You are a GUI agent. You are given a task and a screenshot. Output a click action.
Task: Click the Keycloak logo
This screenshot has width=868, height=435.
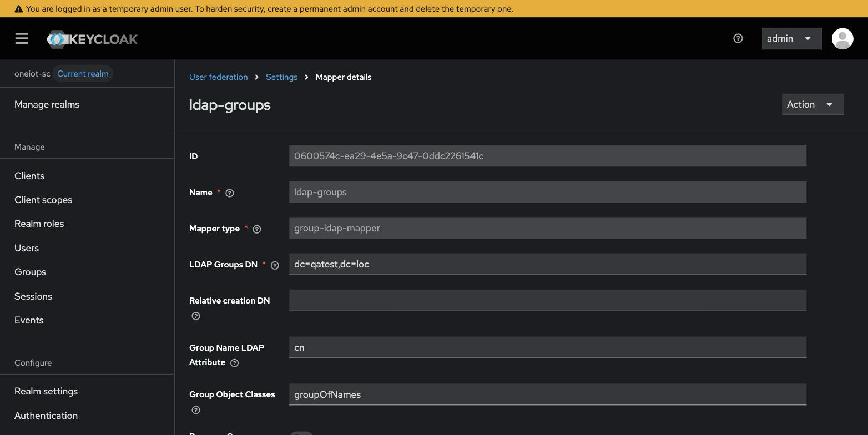tap(92, 39)
